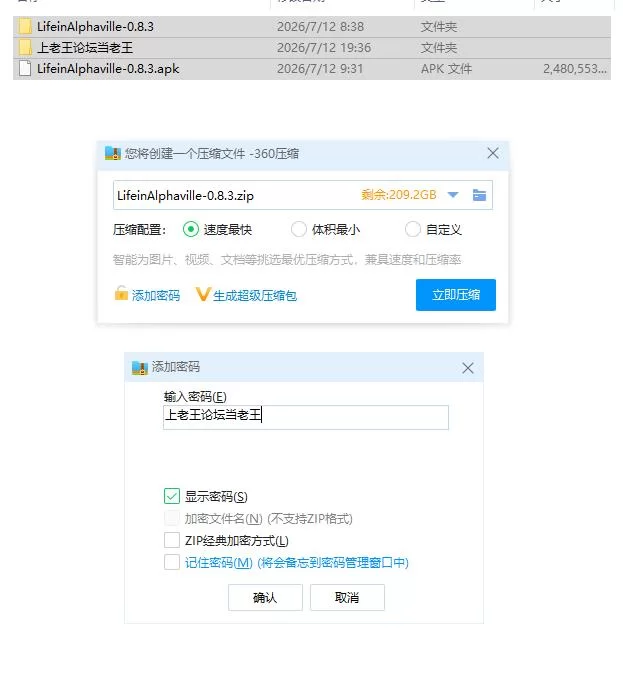Select the 上老王论坛当老王 folder name
The width and height of the screenshot is (623, 673).
(85, 48)
